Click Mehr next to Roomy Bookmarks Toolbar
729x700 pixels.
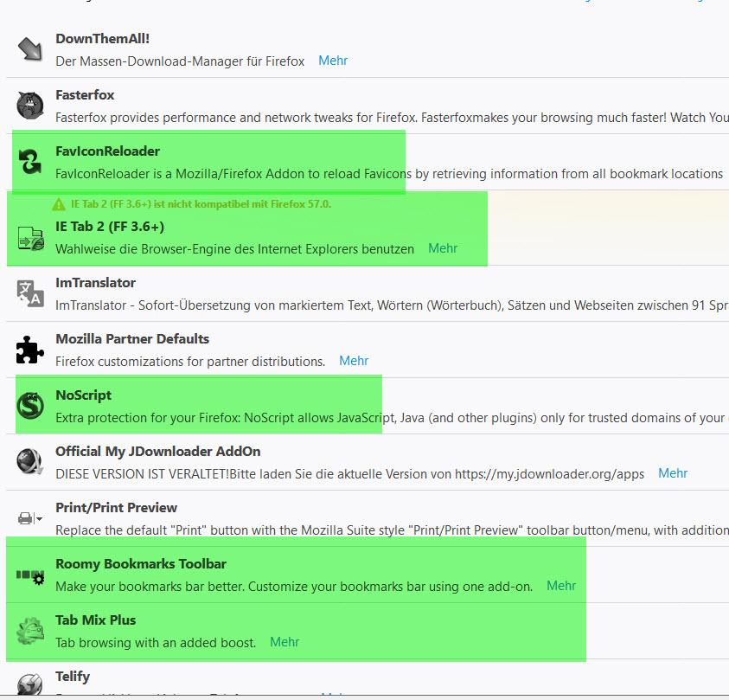561,586
